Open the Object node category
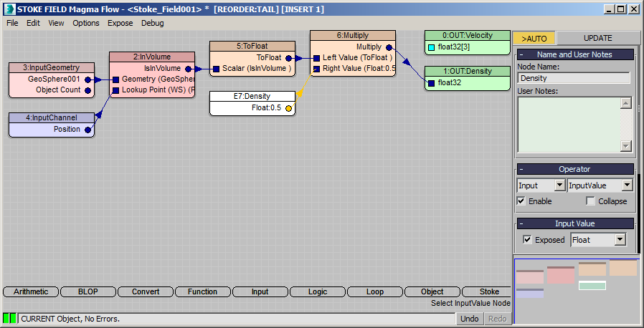The image size is (644, 328). point(432,291)
